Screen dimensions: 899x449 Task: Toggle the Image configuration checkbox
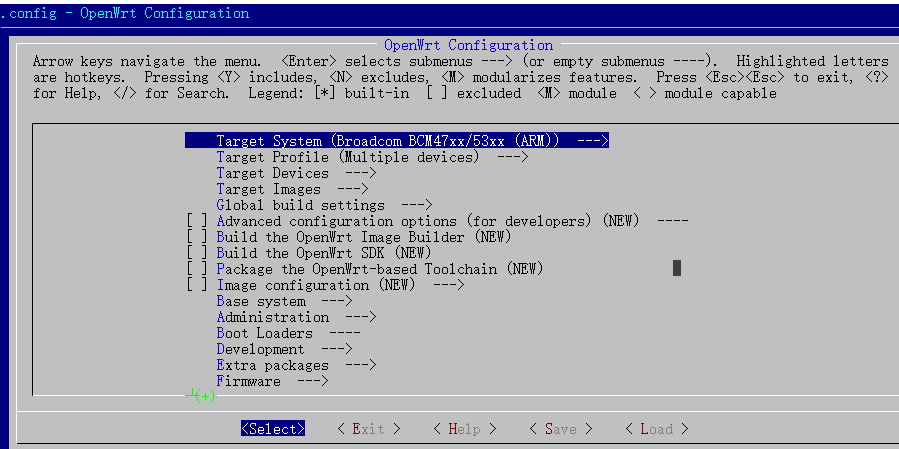pos(197,285)
